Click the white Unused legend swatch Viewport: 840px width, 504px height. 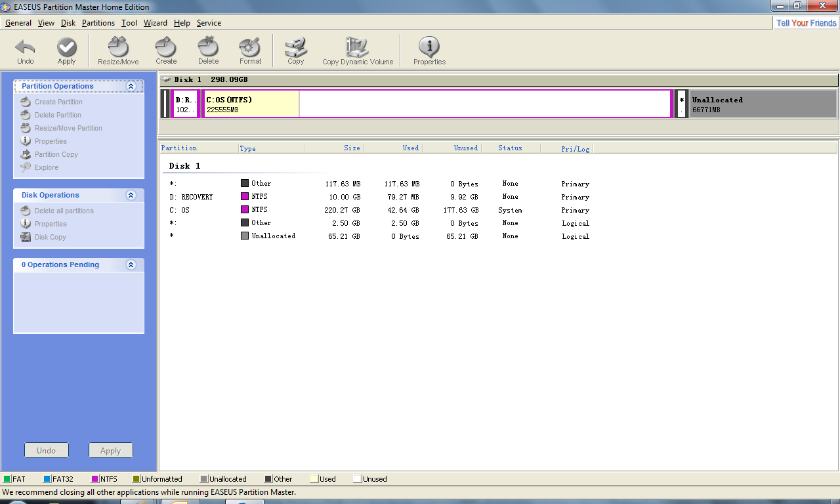(x=357, y=479)
